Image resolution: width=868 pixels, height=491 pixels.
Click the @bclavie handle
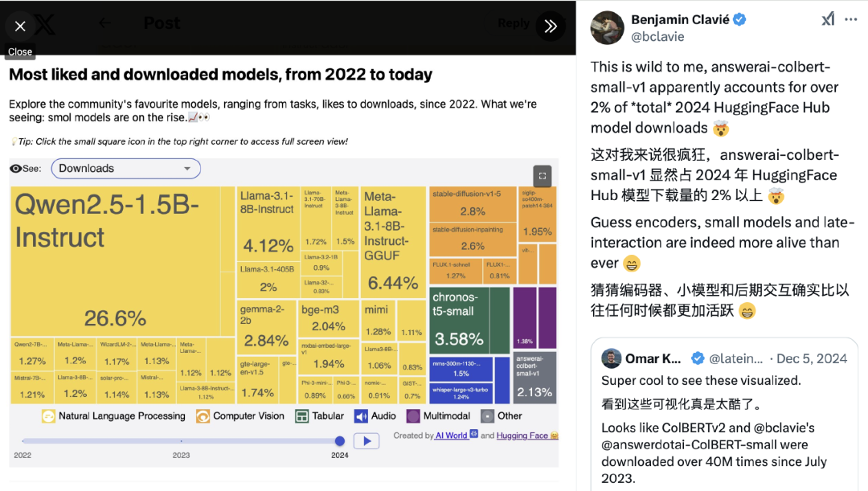coord(657,37)
